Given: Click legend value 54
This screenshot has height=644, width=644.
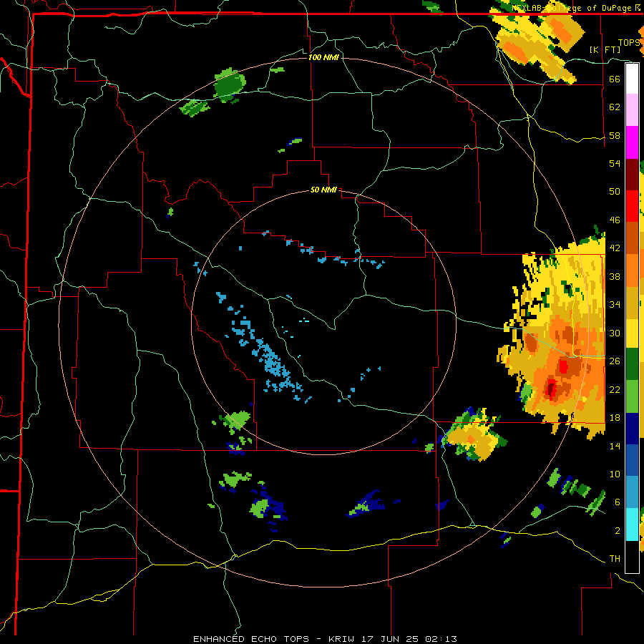Looking at the screenshot, I should click(x=615, y=163).
